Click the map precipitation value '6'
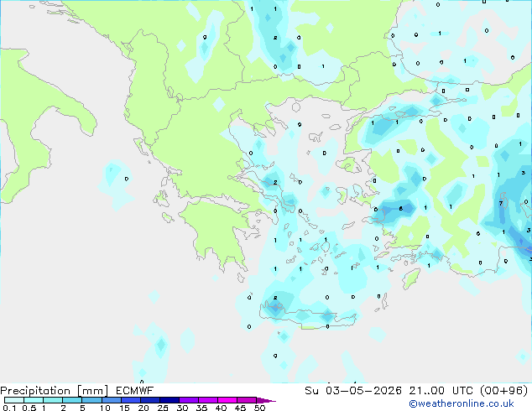The image size is (532, 411). click(x=401, y=208)
